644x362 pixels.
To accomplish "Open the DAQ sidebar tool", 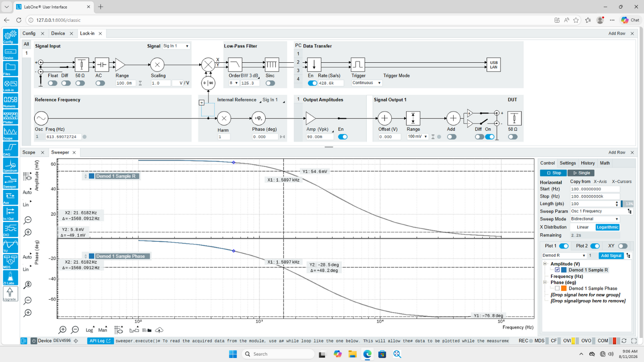I will coord(10,149).
